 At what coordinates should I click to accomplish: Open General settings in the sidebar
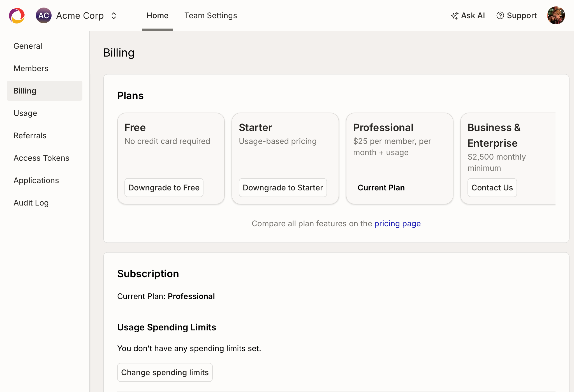28,46
